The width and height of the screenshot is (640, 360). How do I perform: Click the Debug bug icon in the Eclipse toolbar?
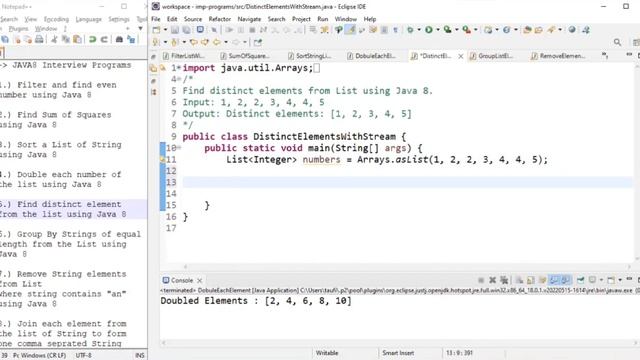click(411, 30)
